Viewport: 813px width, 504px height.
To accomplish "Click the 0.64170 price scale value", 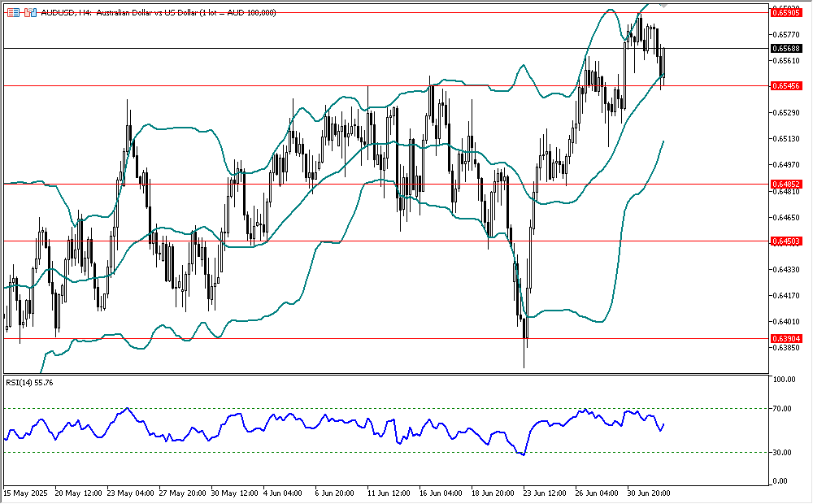I will coord(786,295).
